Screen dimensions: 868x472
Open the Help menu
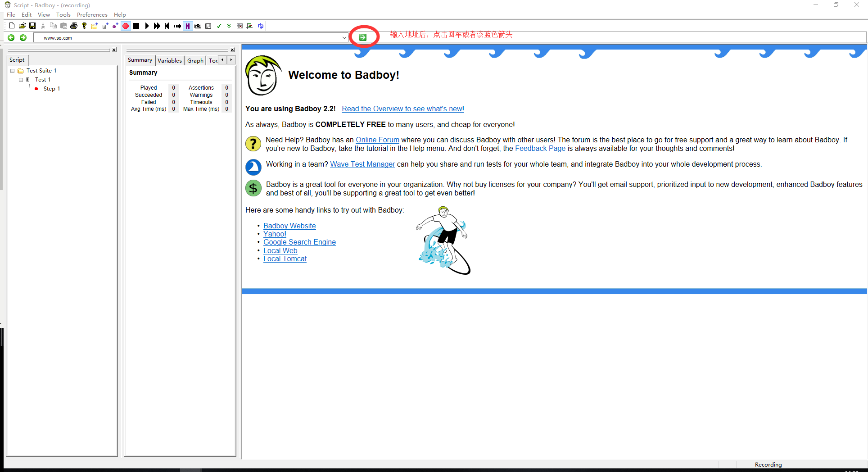(x=120, y=14)
